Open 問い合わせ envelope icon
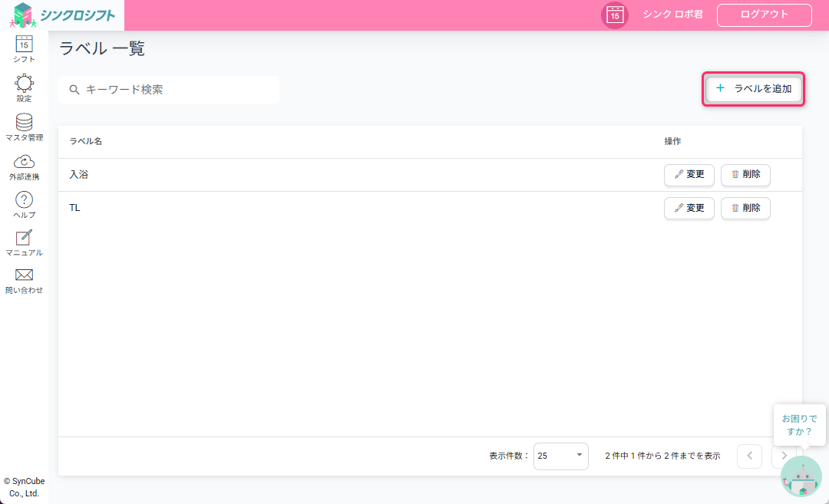The image size is (829, 504). [24, 275]
